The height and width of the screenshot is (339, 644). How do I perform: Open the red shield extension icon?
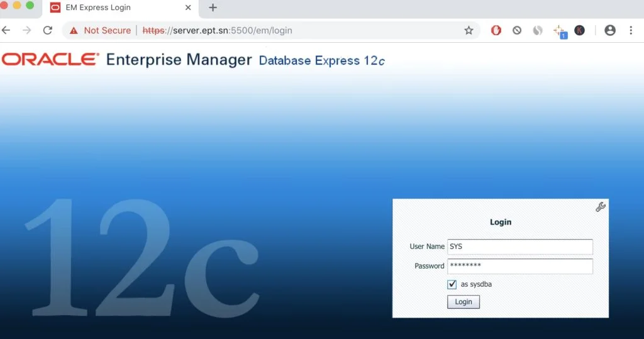point(496,30)
